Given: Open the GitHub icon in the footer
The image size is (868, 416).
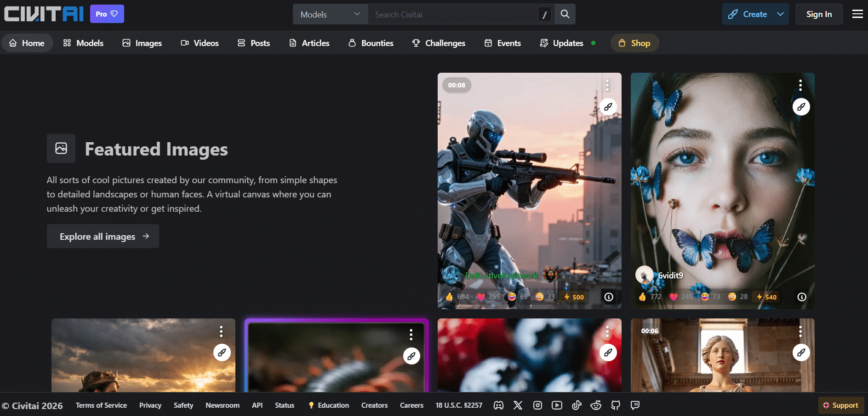Looking at the screenshot, I should [616, 405].
